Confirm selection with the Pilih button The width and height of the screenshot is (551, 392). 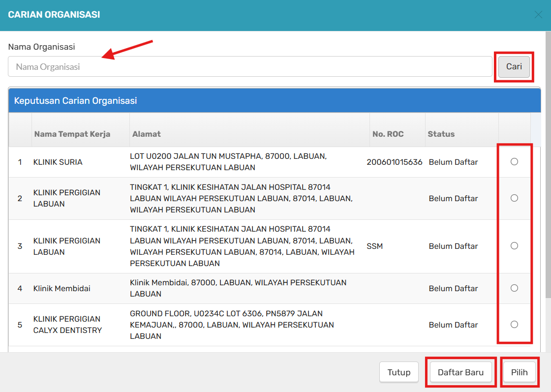pos(519,372)
